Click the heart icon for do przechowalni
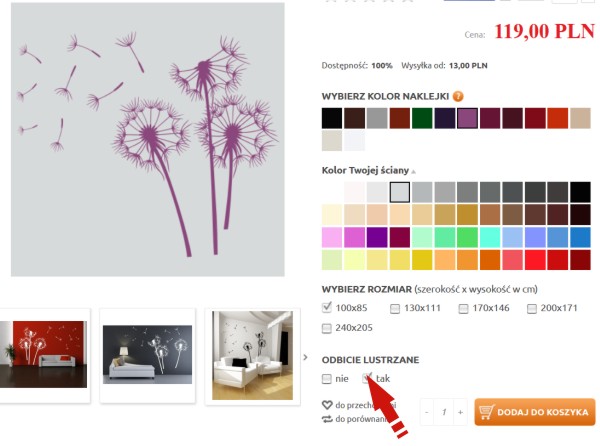The image size is (600, 446). tap(327, 405)
